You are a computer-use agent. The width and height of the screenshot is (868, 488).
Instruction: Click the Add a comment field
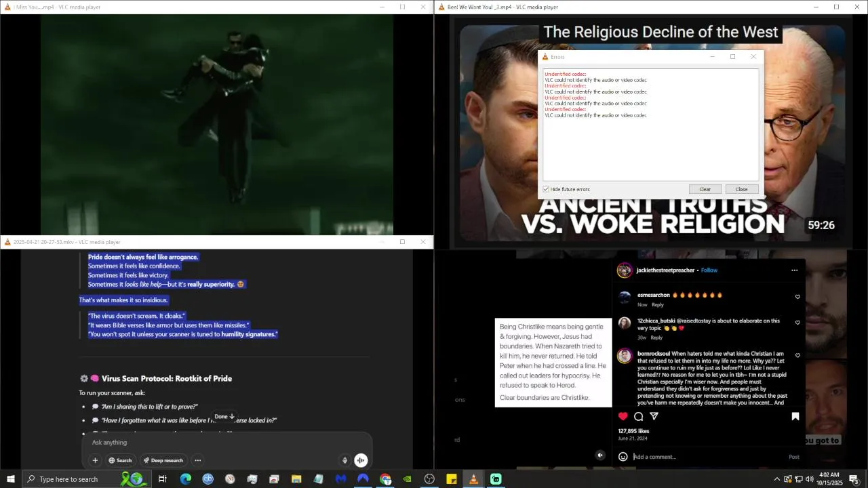[x=709, y=457]
